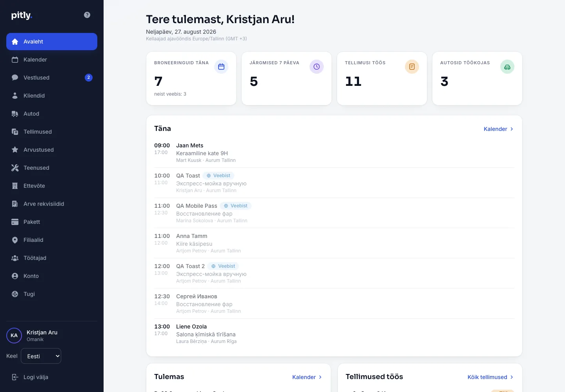Viewport: 565px width, 392px height.
Task: Click the help question mark icon
Action: coord(87,15)
